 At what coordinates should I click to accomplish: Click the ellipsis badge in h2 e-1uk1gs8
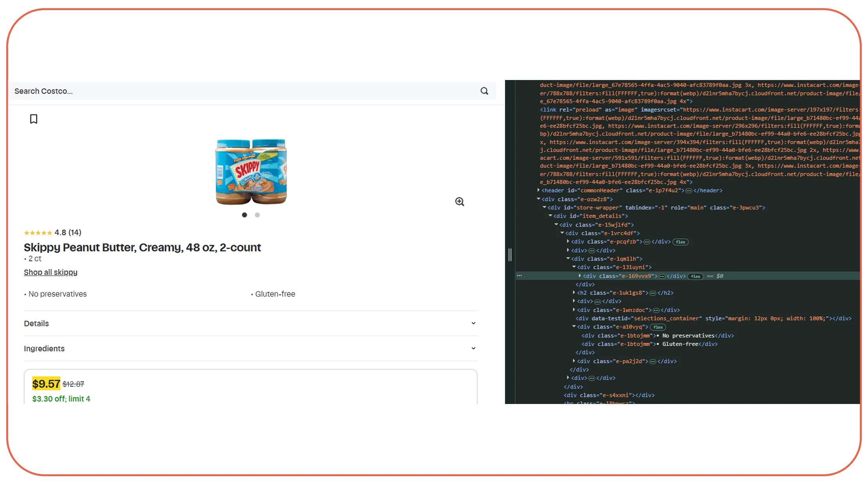[x=653, y=293]
